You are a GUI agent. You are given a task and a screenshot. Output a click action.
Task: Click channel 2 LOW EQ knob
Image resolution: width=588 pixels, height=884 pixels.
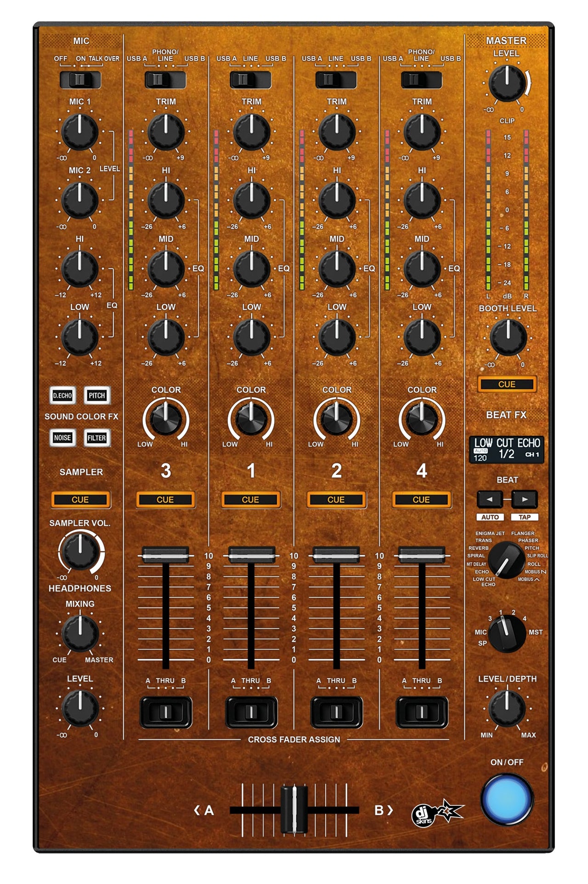[337, 337]
